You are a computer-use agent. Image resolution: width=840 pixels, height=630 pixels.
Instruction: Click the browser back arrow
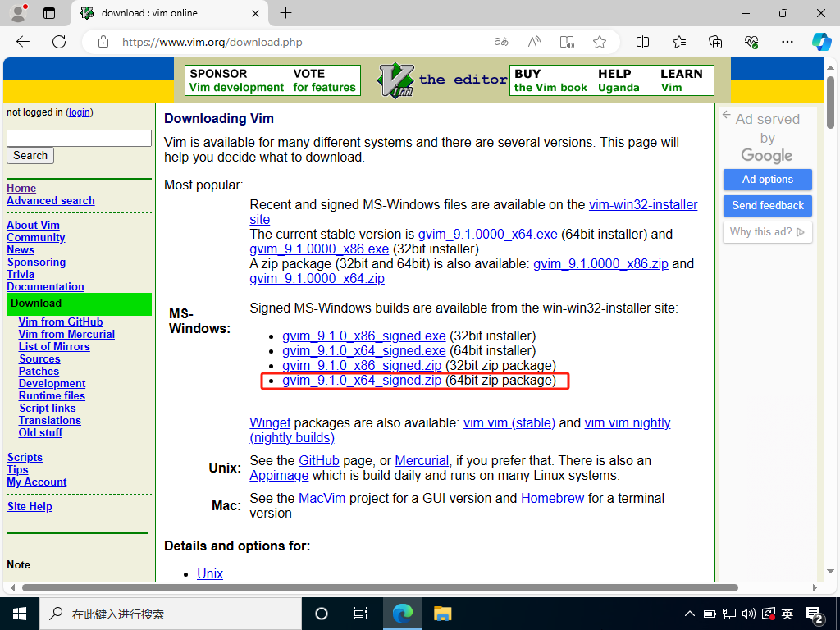pyautogui.click(x=23, y=42)
